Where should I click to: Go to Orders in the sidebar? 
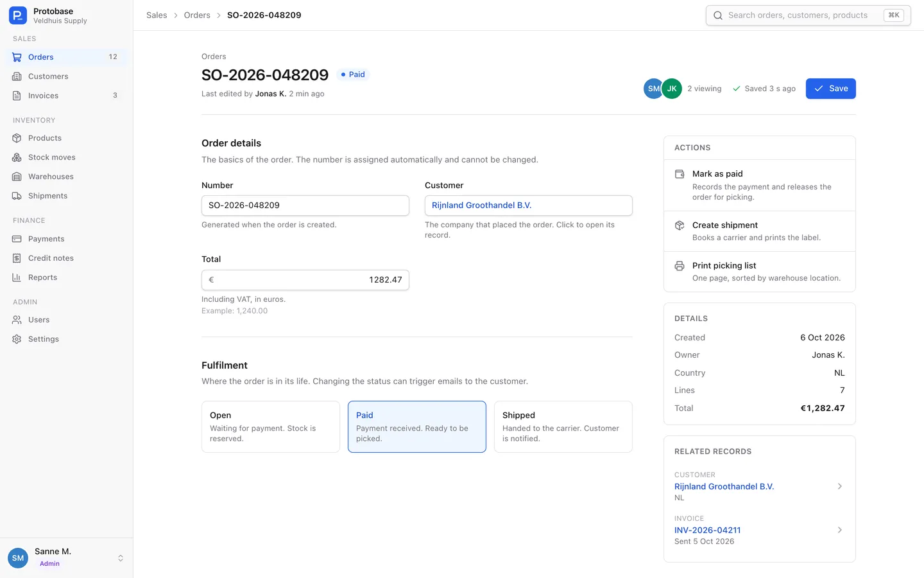(x=67, y=57)
